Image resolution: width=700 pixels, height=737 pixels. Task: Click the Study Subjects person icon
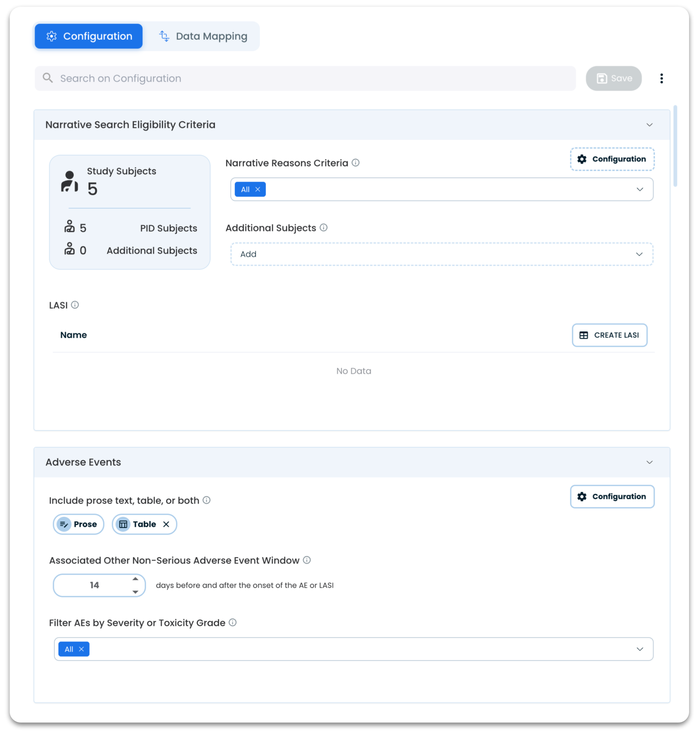69,182
